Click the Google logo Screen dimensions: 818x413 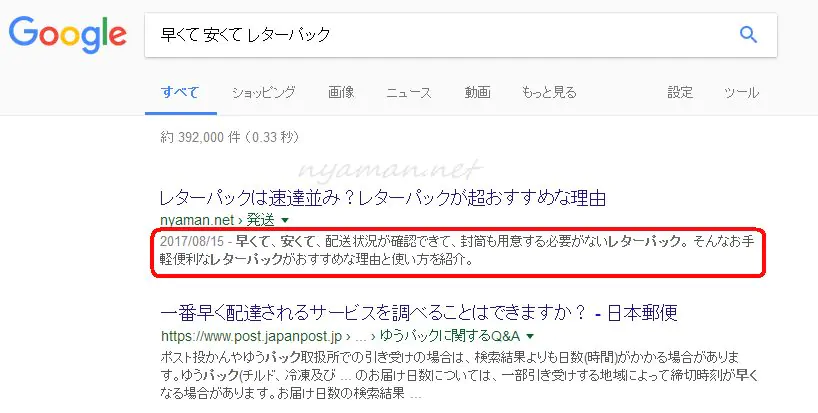click(68, 34)
